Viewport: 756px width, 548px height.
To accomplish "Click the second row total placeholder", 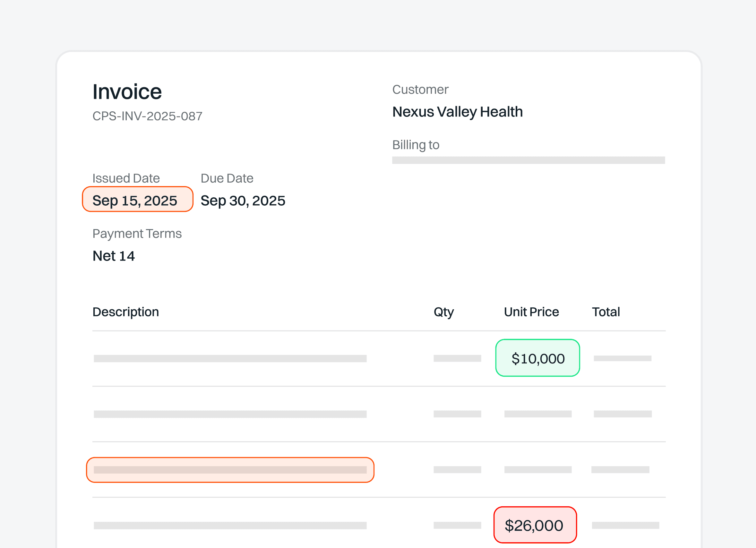I will [622, 414].
